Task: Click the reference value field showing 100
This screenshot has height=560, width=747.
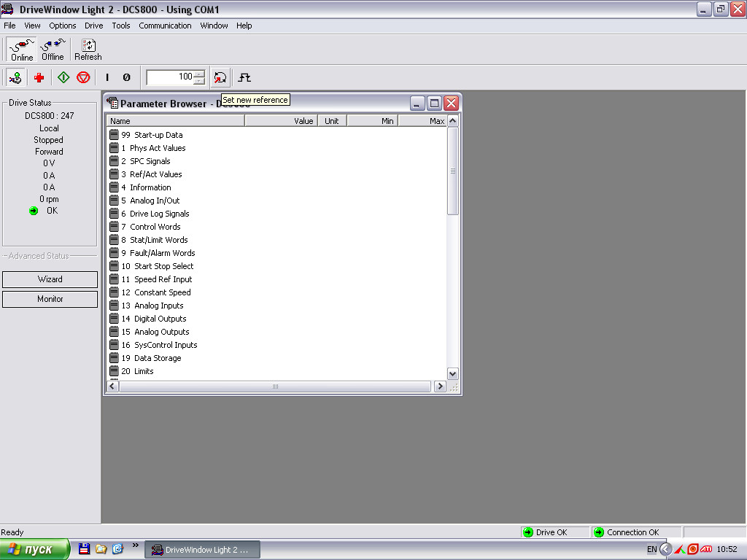Action: pyautogui.click(x=170, y=77)
